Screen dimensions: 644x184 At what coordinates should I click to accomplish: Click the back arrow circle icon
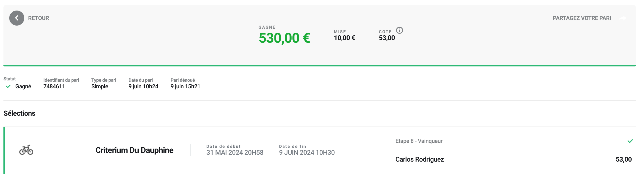[17, 18]
